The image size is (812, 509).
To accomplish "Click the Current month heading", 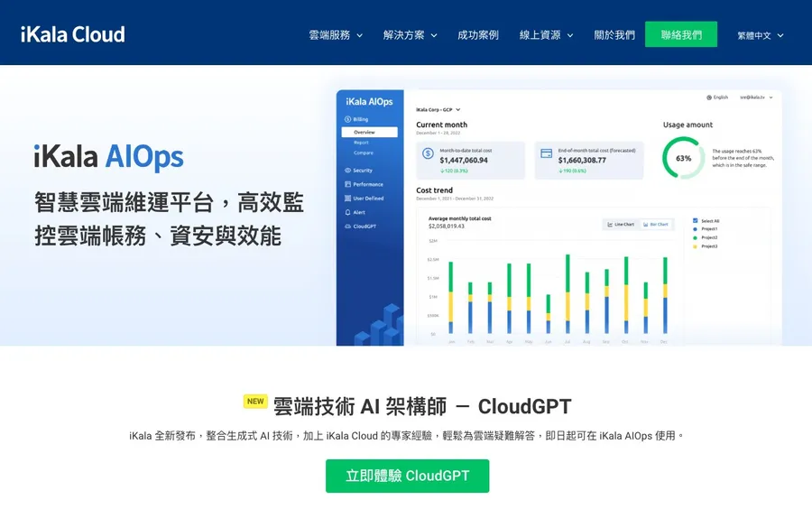I will pyautogui.click(x=442, y=125).
